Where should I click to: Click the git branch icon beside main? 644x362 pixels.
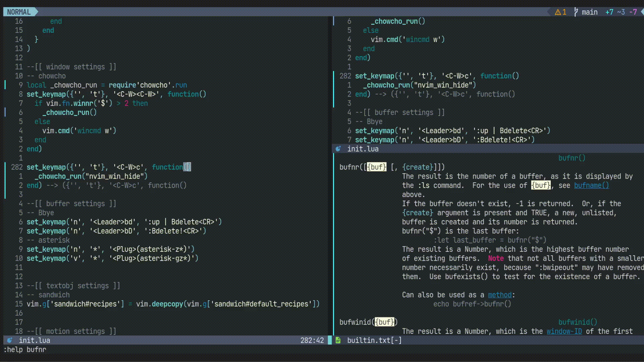click(576, 12)
